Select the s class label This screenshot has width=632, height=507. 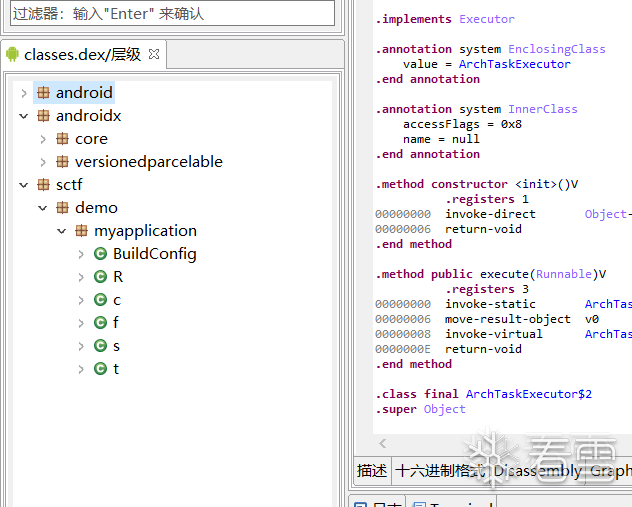pos(116,345)
